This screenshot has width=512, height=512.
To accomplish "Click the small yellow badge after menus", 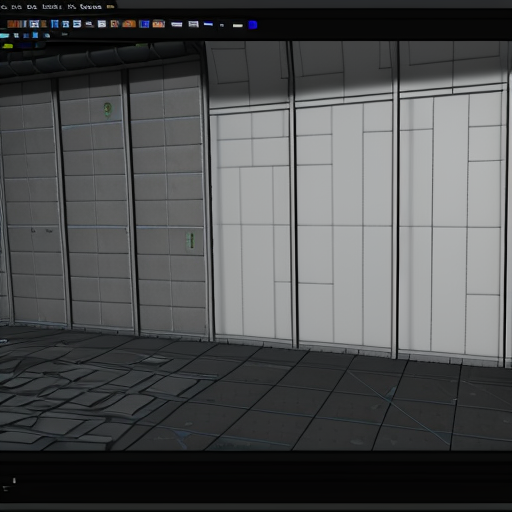I will [110, 6].
